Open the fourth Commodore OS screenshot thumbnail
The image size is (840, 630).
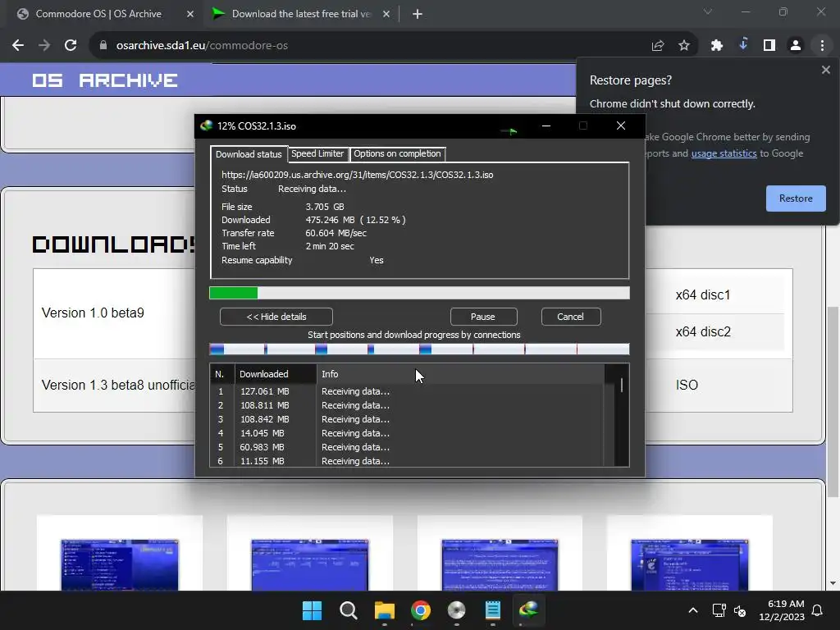(689, 564)
